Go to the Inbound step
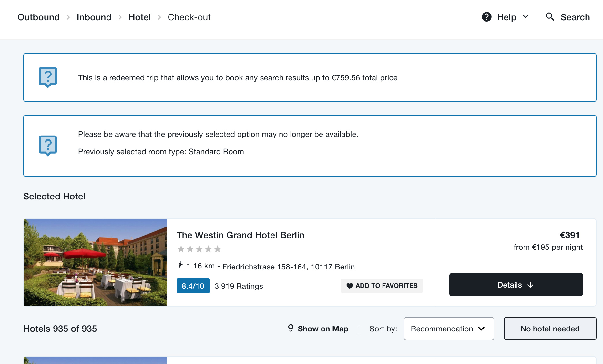 [94, 17]
